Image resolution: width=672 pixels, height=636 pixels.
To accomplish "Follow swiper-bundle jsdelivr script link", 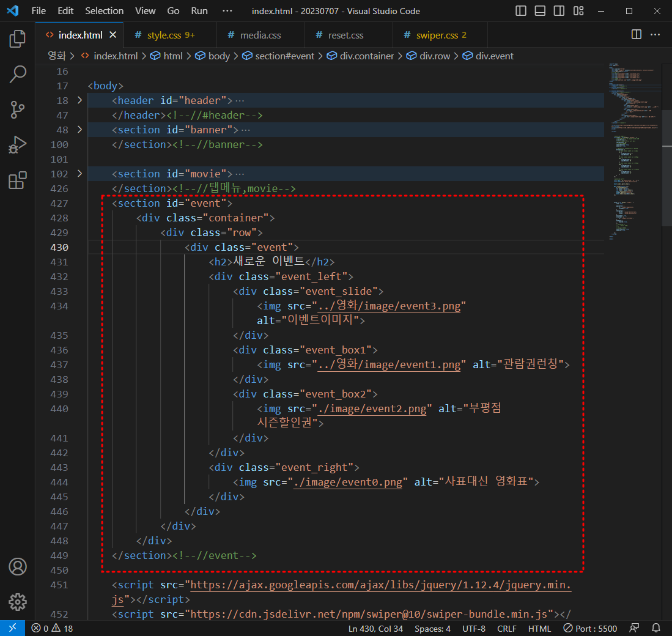I will 369,614.
